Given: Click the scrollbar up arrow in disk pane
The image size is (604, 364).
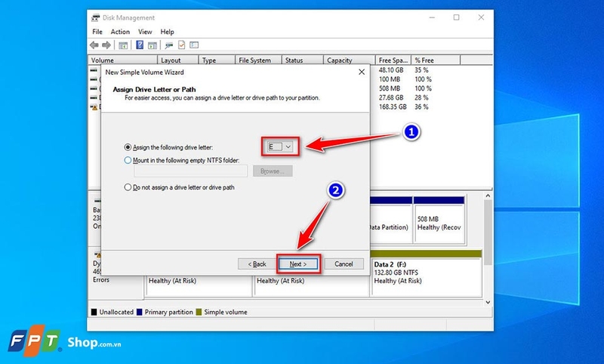Looking at the screenshot, I should (x=488, y=196).
